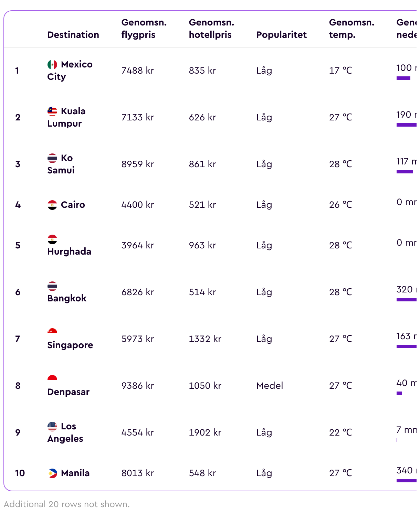Click the Malaysia flag beside Kuala Lumpur
Image resolution: width=420 pixels, height=514 pixels.
(52, 111)
